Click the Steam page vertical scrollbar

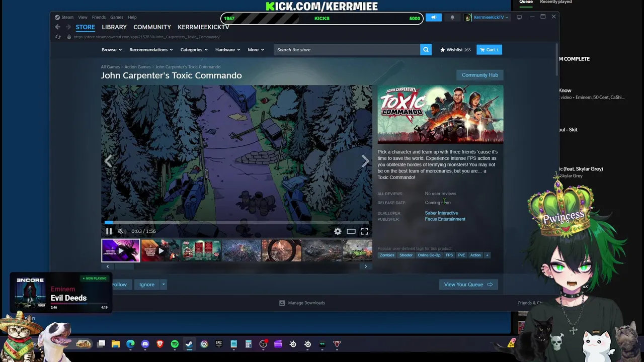point(557,60)
